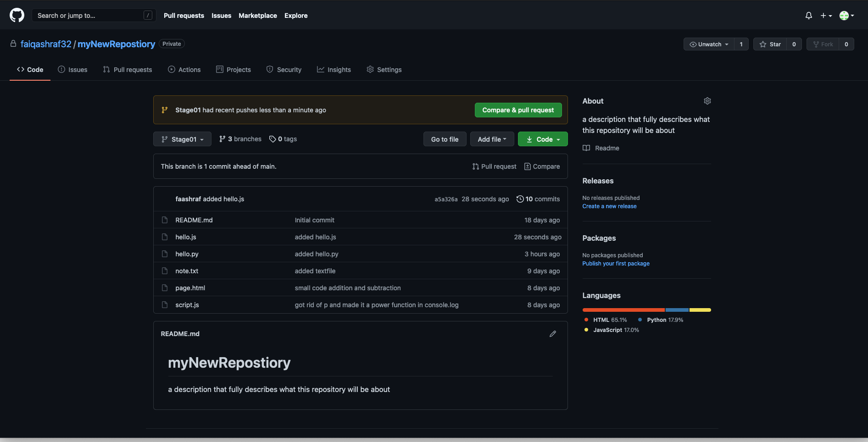Expand the Add file dropdown
The image size is (868, 442).
(492, 139)
